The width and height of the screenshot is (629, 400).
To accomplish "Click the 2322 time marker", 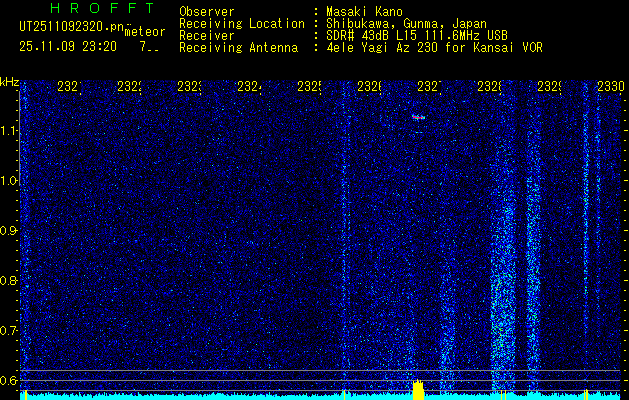I will click(x=129, y=87).
